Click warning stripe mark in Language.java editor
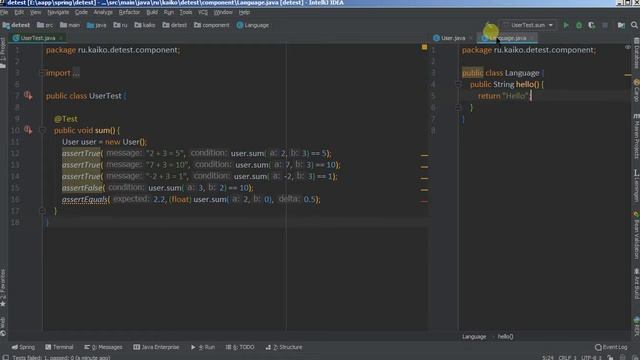640x360 pixels. point(627,75)
